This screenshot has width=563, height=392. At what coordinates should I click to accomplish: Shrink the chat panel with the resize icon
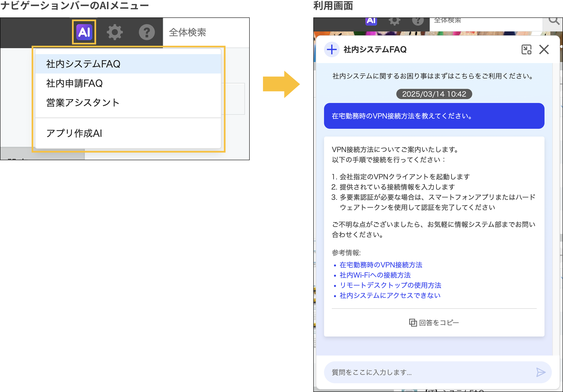tap(526, 49)
